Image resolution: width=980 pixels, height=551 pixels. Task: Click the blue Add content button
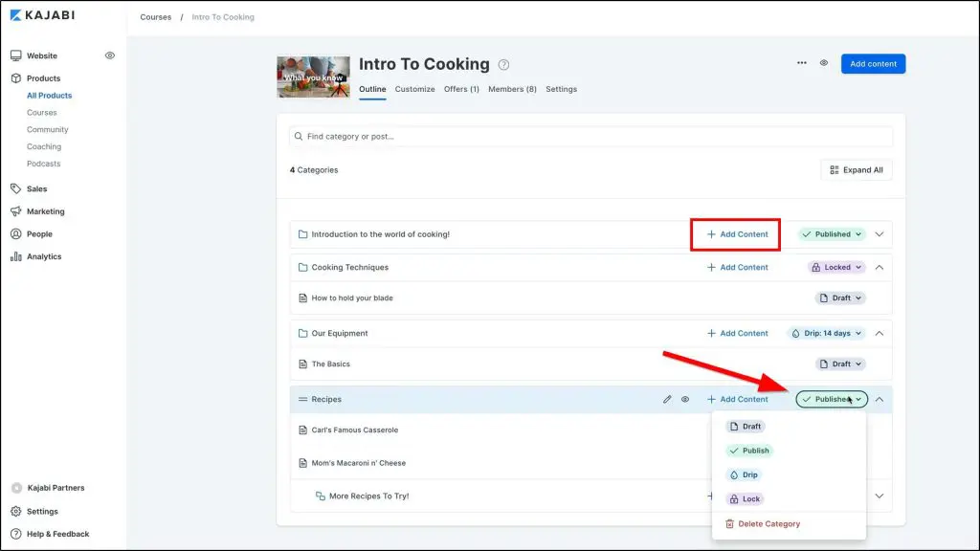(x=873, y=64)
